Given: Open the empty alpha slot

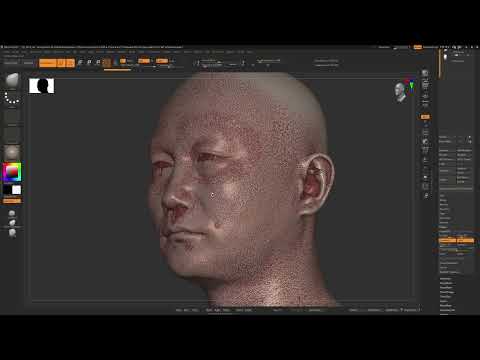Looking at the screenshot, I should point(12,116).
